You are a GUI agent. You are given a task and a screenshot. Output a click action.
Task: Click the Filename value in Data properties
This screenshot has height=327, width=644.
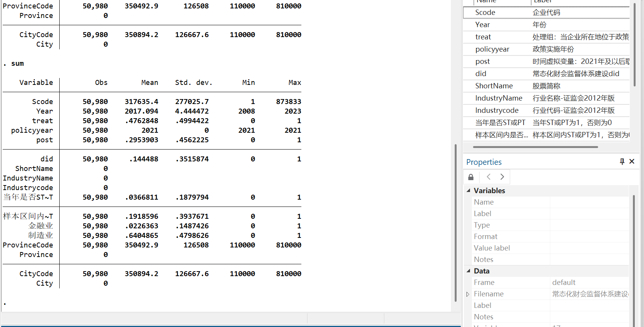[x=590, y=294]
